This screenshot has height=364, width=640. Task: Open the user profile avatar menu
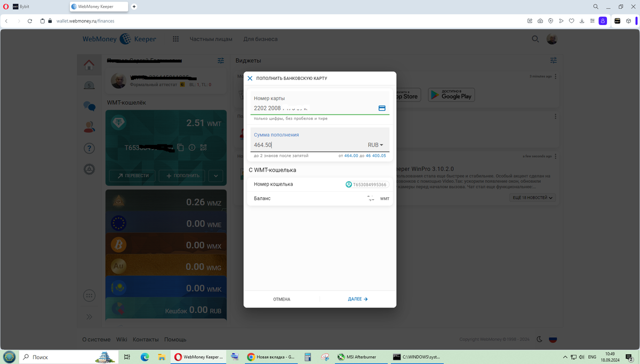tap(552, 39)
